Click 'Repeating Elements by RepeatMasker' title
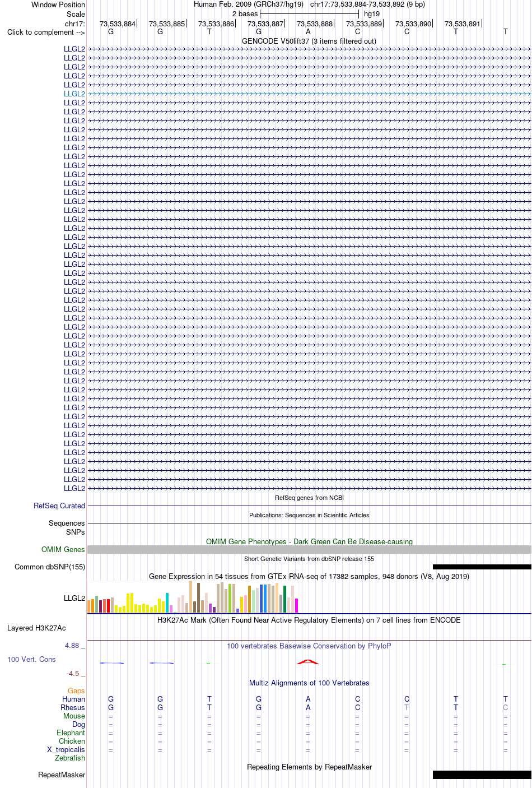Viewport: 532px width, 788px height. [x=309, y=767]
